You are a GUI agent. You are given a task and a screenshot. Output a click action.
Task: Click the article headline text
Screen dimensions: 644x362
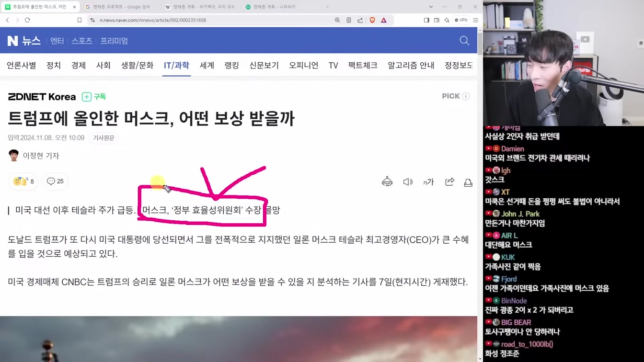coord(151,118)
